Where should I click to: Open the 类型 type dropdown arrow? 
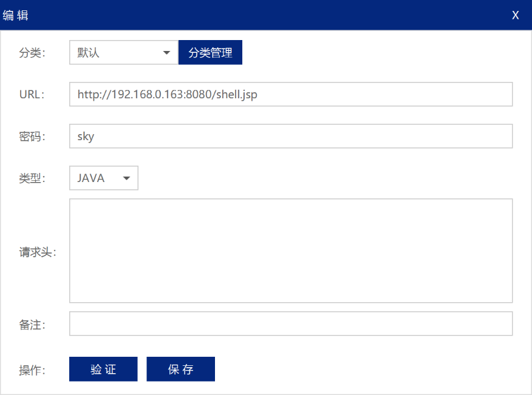click(126, 178)
